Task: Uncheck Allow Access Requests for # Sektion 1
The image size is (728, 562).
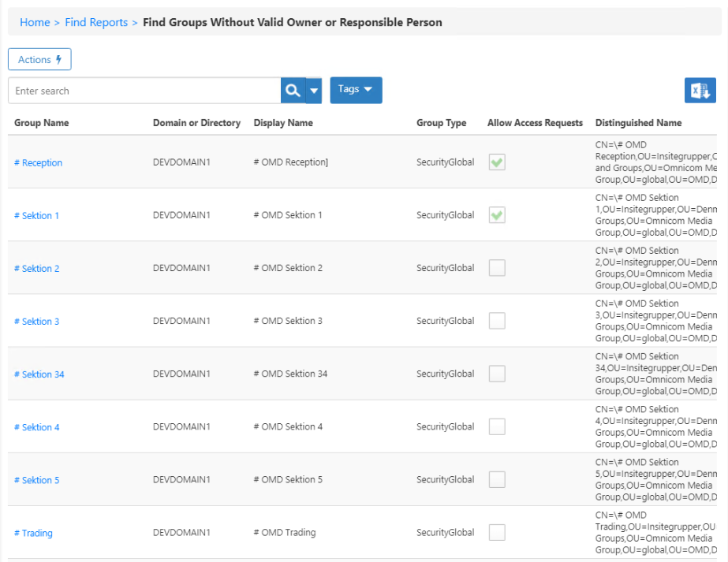Action: (x=497, y=214)
